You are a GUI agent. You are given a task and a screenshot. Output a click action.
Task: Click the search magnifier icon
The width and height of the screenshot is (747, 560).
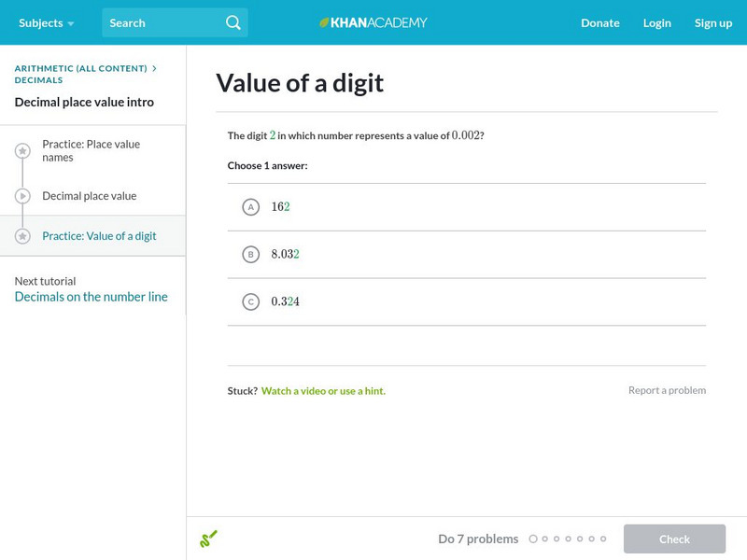(233, 22)
